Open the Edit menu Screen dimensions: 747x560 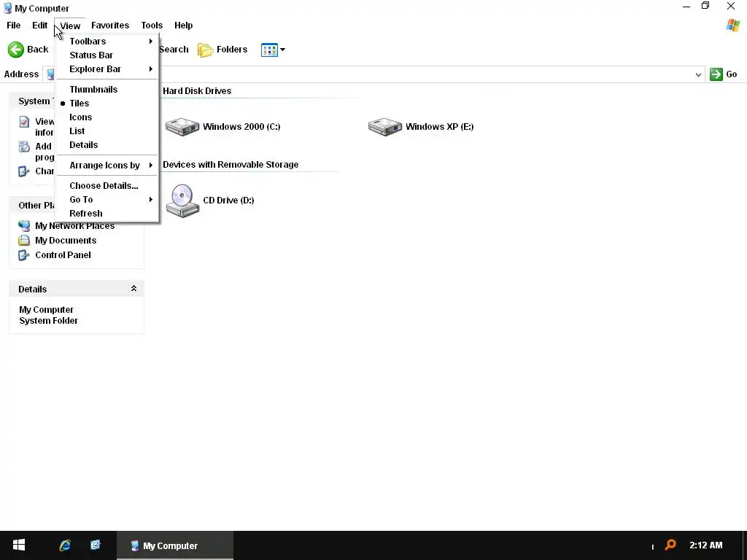[39, 26]
